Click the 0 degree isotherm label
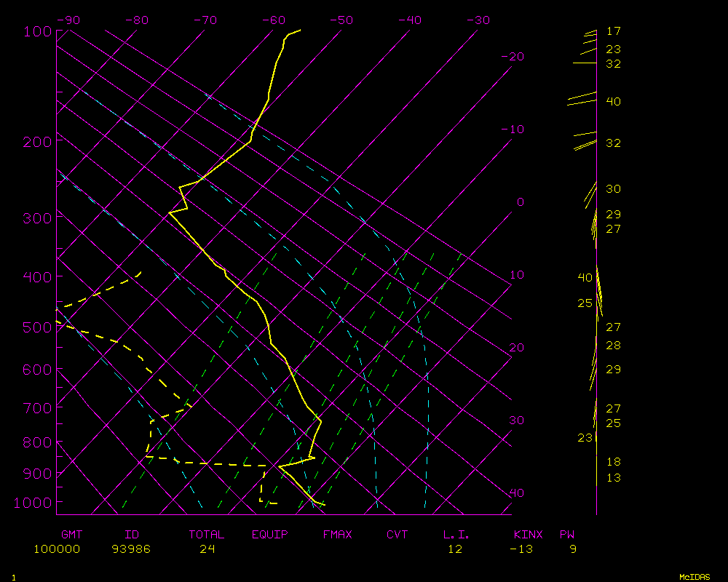Screen dimensions: 728x582 point(520,202)
